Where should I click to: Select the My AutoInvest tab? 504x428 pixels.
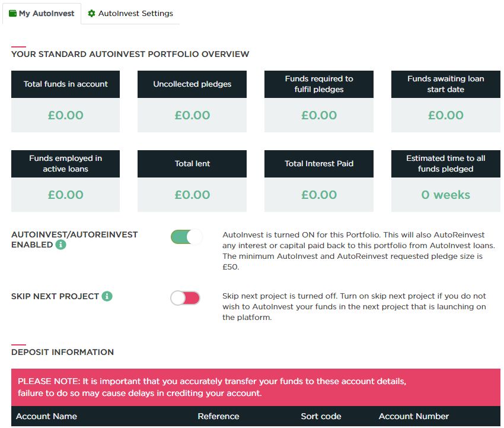(42, 14)
